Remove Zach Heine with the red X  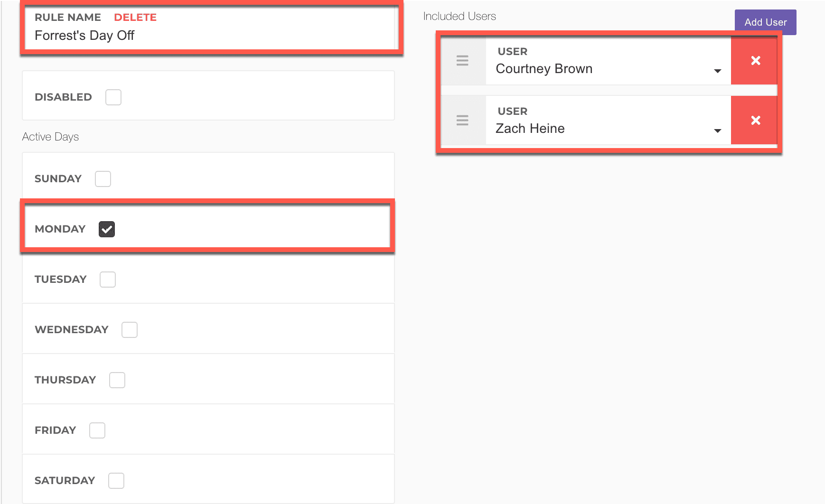pos(755,121)
